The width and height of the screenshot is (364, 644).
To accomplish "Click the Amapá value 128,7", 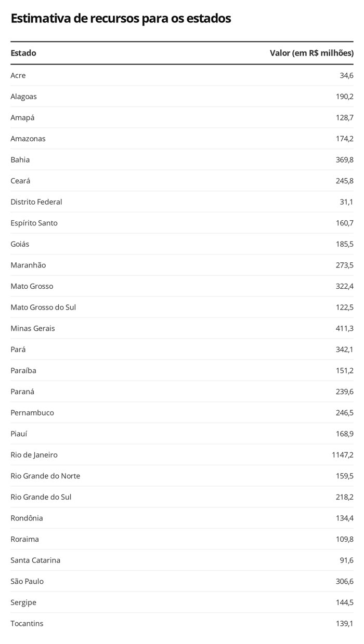I will 344,118.
